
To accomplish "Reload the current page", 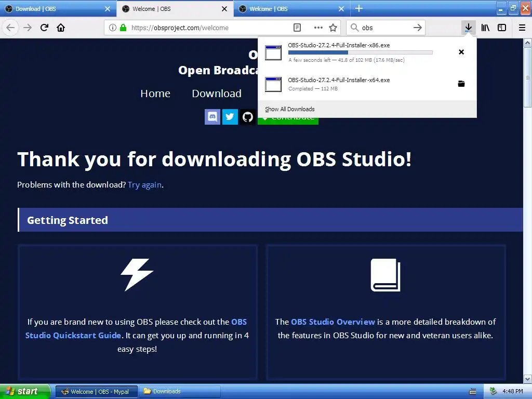I will (44, 28).
